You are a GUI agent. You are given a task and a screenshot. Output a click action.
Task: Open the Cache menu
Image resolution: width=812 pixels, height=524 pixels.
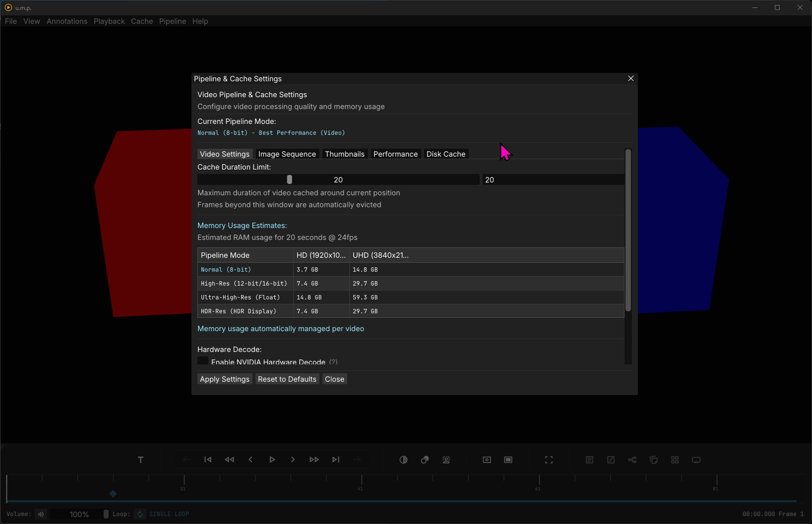pyautogui.click(x=142, y=21)
